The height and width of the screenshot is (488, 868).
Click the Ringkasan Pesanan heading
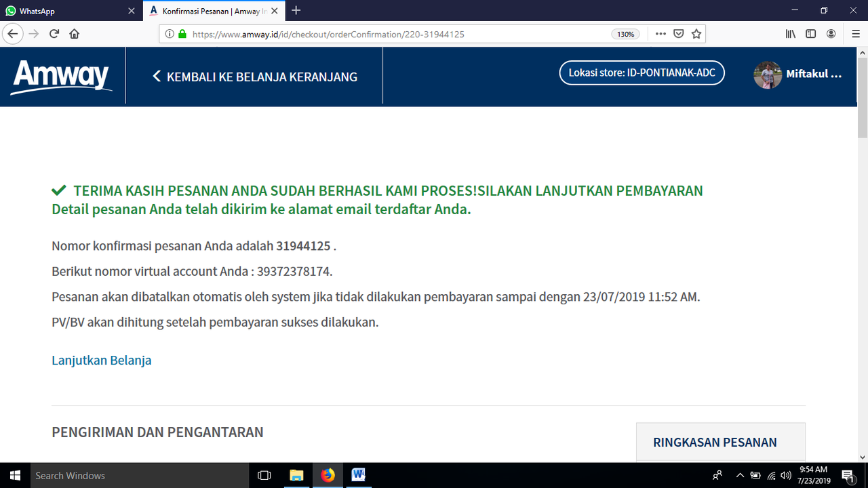tap(715, 443)
